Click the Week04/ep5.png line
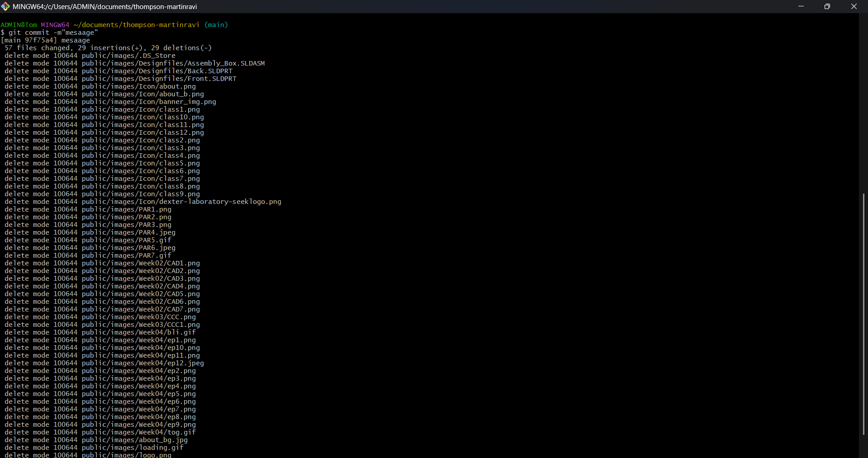 [x=100, y=394]
